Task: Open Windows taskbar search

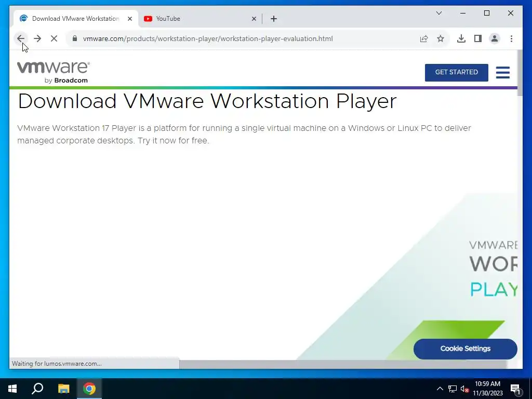Action: [x=37, y=389]
